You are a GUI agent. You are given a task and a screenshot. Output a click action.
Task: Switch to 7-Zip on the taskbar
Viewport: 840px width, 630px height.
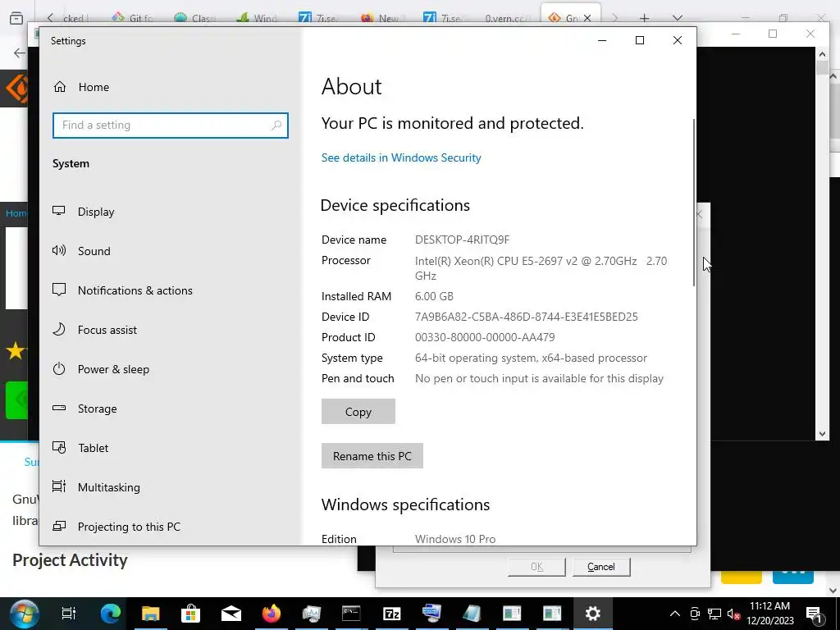click(x=391, y=614)
